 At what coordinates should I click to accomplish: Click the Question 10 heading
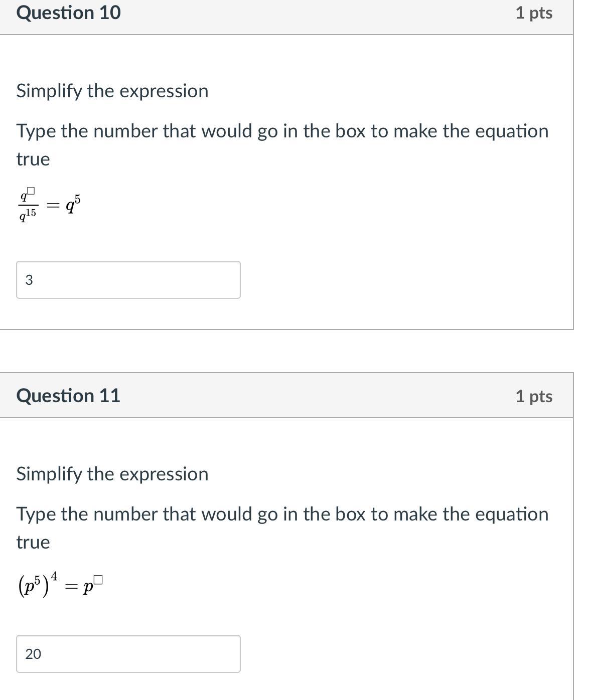coord(68,13)
